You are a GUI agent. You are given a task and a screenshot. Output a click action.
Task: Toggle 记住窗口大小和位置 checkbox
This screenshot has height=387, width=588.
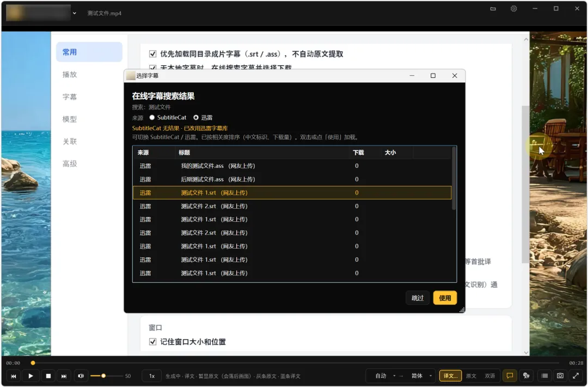tap(152, 342)
